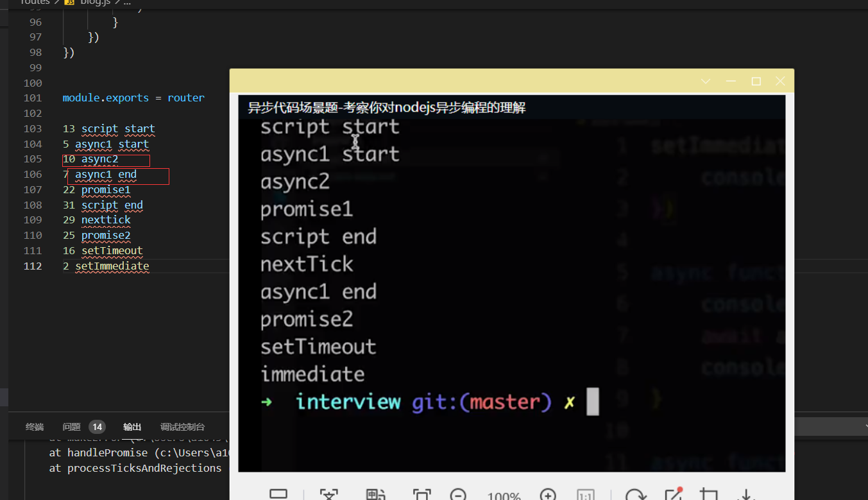
Task: Click the 'at handlePromise' output line
Action: [139, 453]
